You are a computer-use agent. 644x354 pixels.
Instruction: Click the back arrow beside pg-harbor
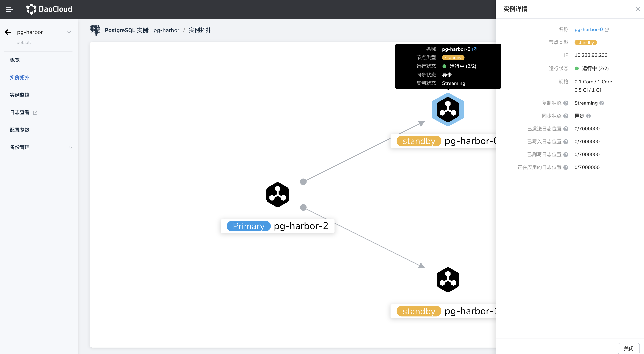point(8,32)
